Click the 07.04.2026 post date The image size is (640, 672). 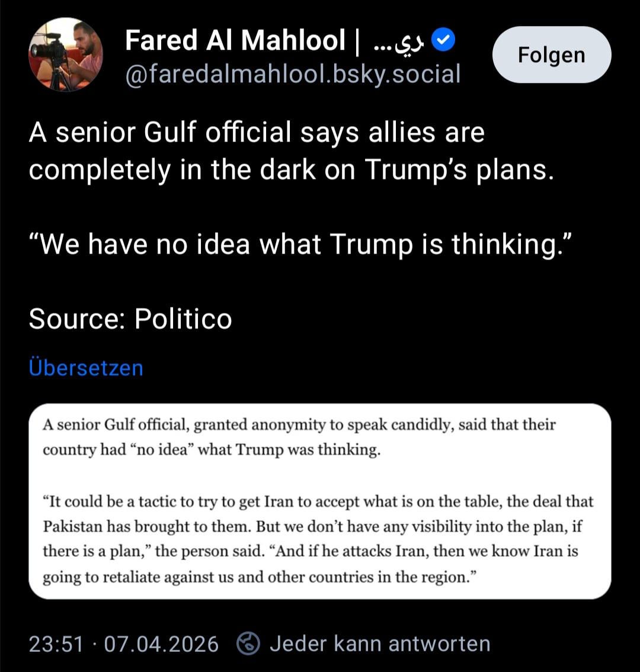click(x=161, y=644)
